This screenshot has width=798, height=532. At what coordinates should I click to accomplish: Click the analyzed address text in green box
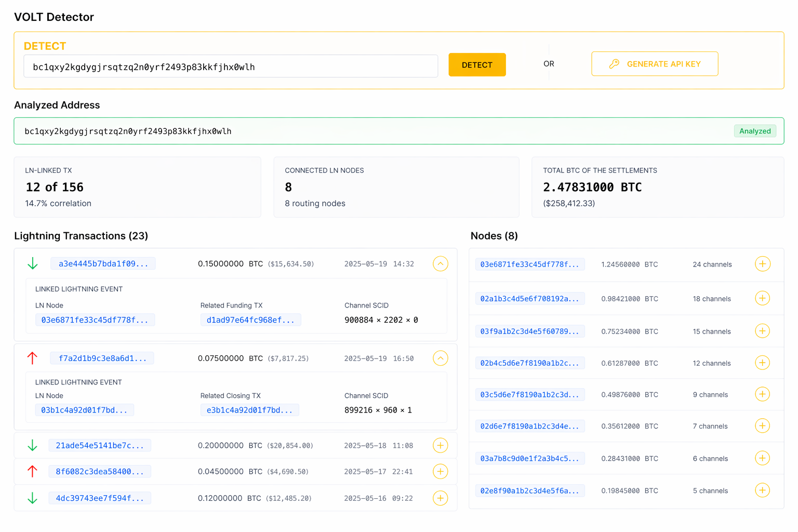[128, 131]
